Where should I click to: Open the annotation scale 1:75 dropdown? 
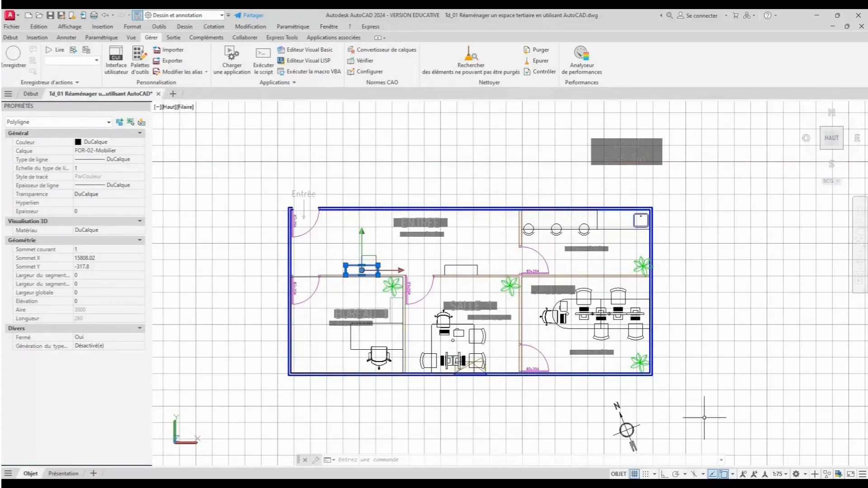tap(780, 474)
